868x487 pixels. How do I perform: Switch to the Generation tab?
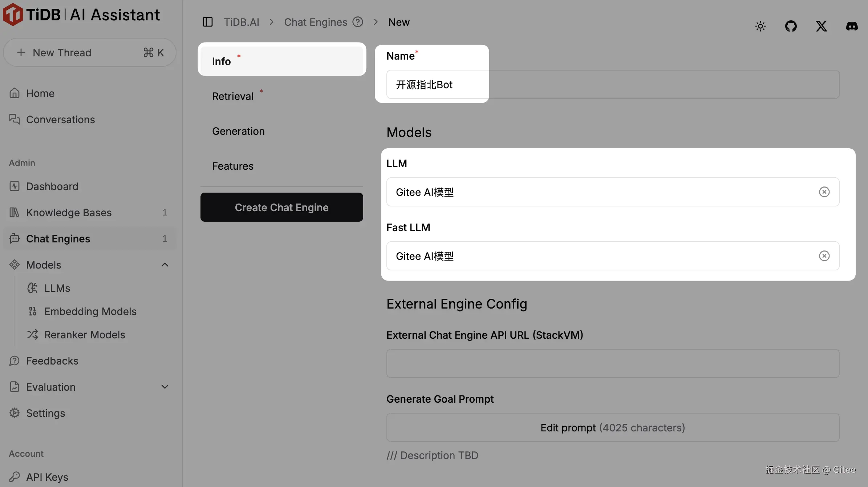coord(238,131)
